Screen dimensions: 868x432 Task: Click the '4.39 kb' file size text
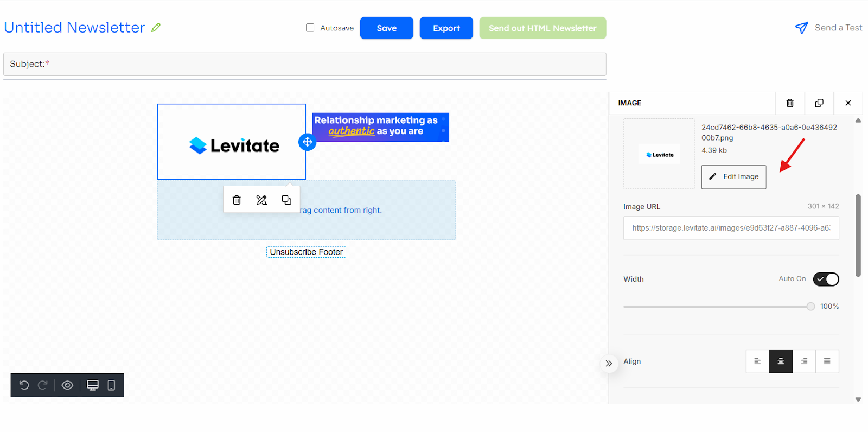(714, 150)
